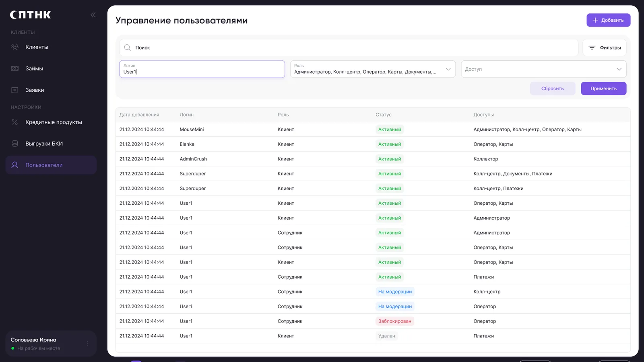Click the Логин column header in the table
The image size is (644, 362).
(x=187, y=115)
